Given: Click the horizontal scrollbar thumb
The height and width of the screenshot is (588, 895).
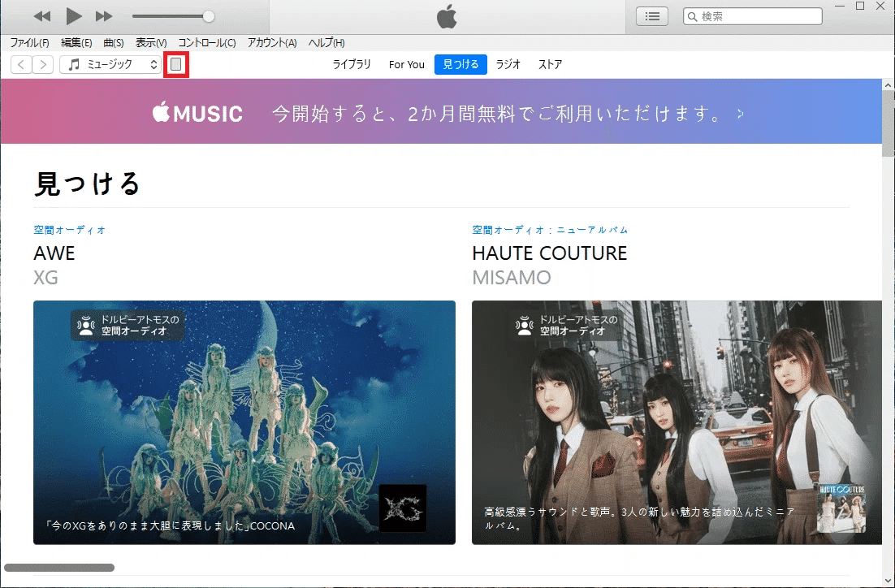Looking at the screenshot, I should pos(59,568).
